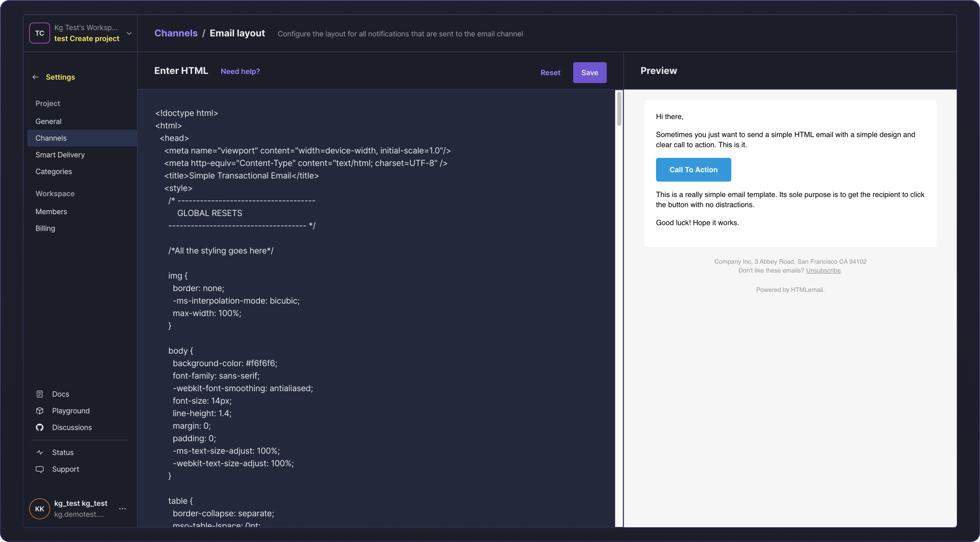Expand the workspace project switcher chevron
980x542 pixels.
click(129, 33)
